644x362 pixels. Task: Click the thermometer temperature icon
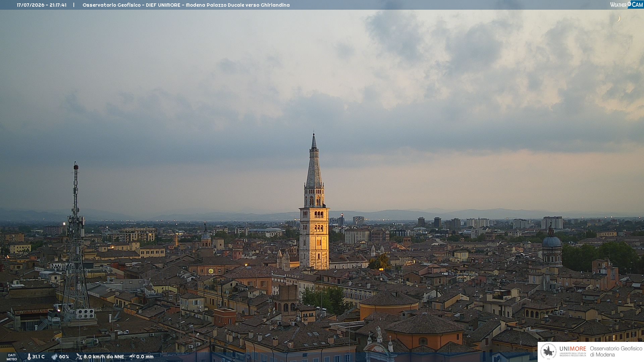(29, 357)
